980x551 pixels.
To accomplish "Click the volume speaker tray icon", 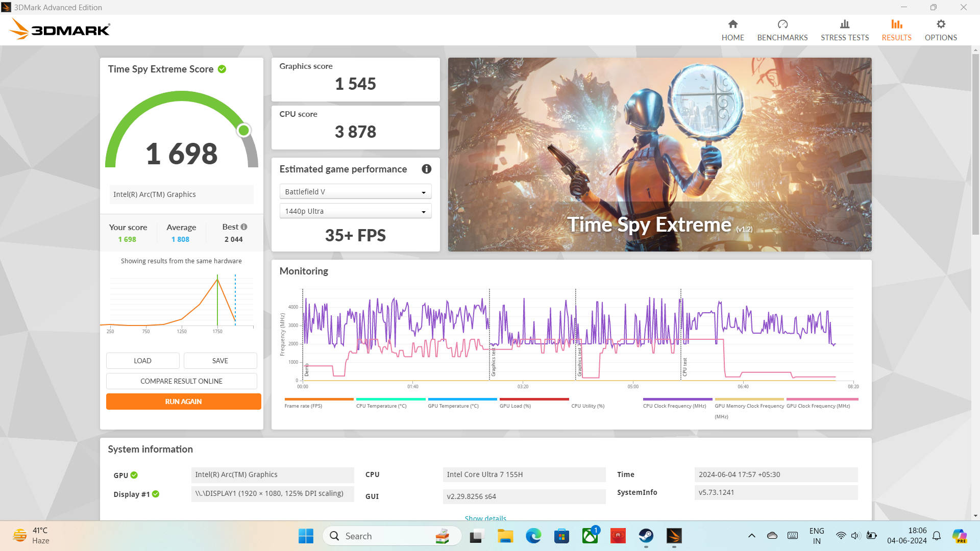I will 856,536.
